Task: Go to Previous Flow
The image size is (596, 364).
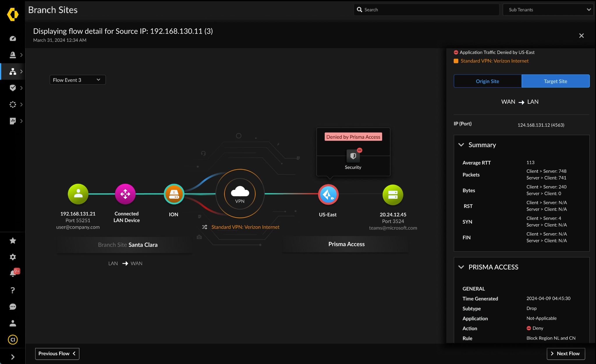Action: [57, 354]
